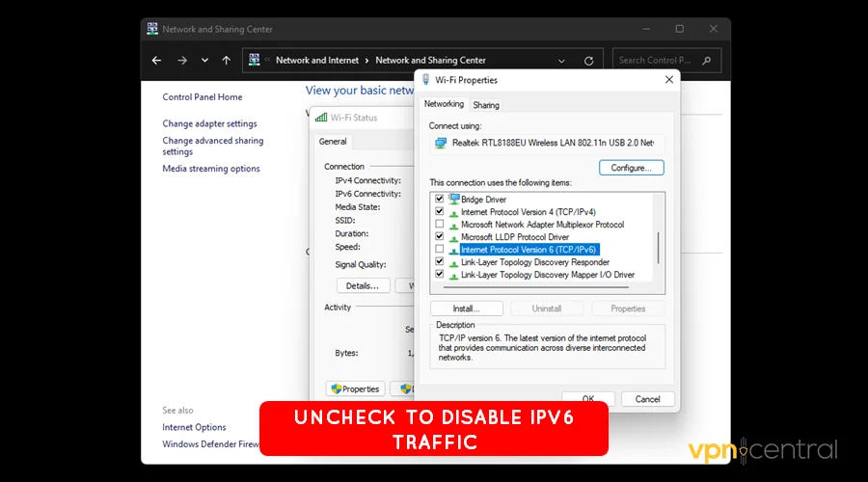
Task: Click the Realtek RTL8188EU adapter name field
Action: pyautogui.click(x=547, y=143)
